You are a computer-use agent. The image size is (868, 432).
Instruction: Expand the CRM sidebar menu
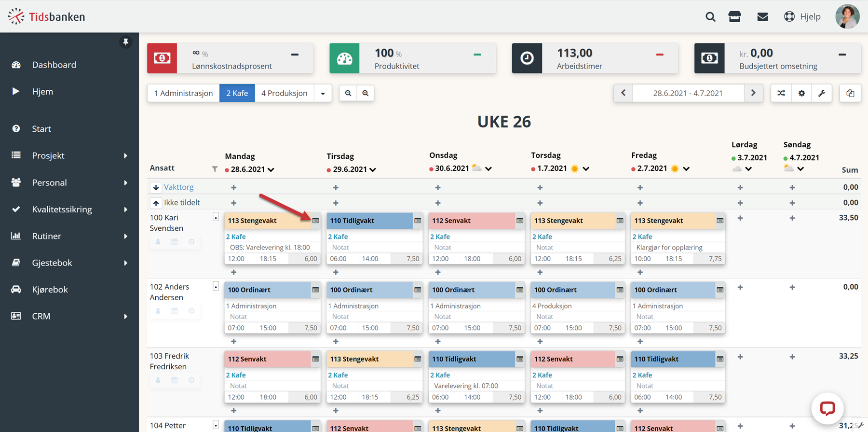point(69,316)
